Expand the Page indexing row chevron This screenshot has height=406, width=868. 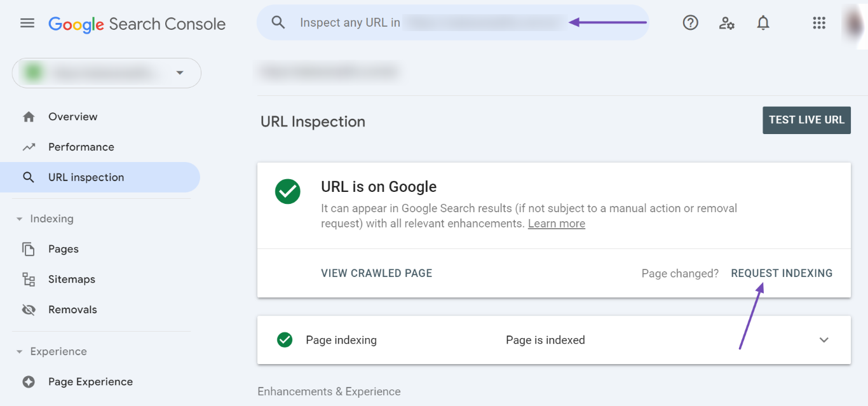point(824,340)
